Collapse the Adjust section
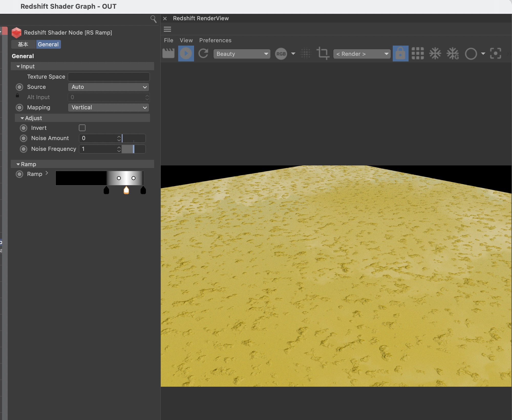This screenshot has width=512, height=420. coord(23,118)
